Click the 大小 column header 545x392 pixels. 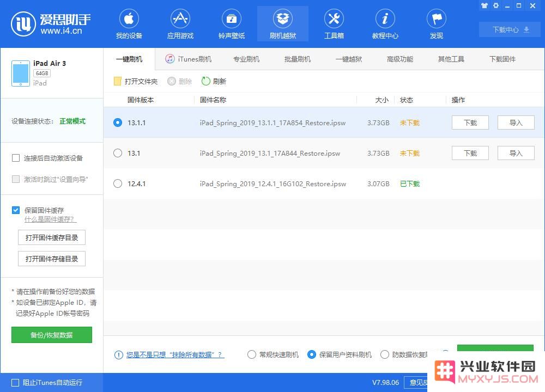[381, 100]
